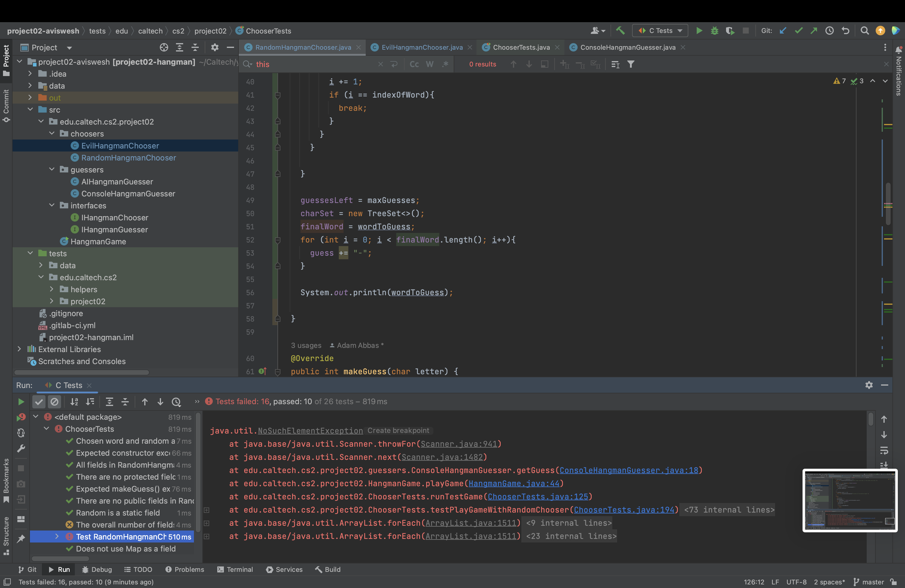Click the green Run Tests button in the toolbar
The width and height of the screenshot is (905, 588).
tap(699, 31)
